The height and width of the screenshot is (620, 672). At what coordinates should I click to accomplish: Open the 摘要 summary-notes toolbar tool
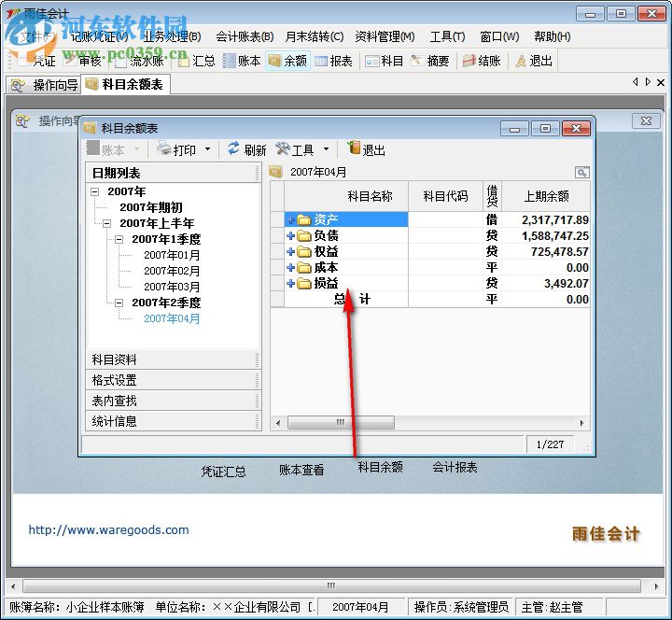[x=430, y=61]
